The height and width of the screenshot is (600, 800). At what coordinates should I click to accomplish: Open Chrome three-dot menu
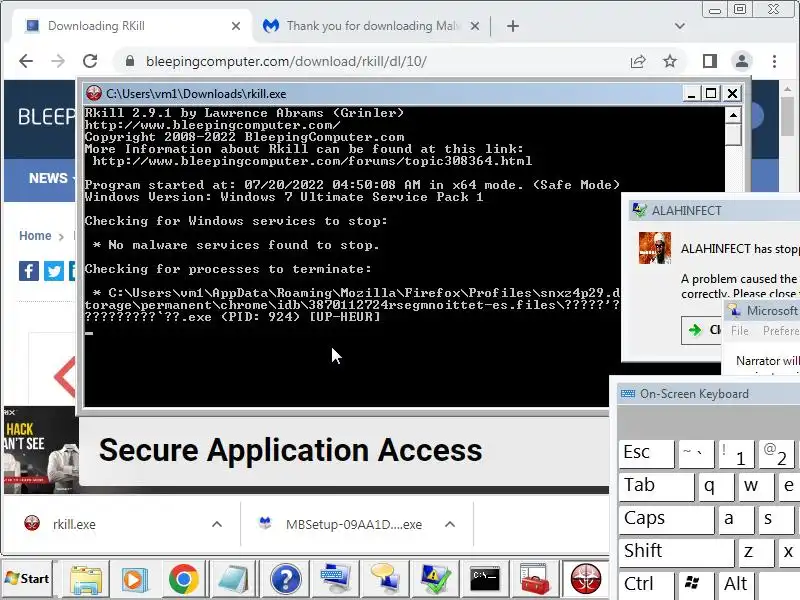tap(774, 61)
